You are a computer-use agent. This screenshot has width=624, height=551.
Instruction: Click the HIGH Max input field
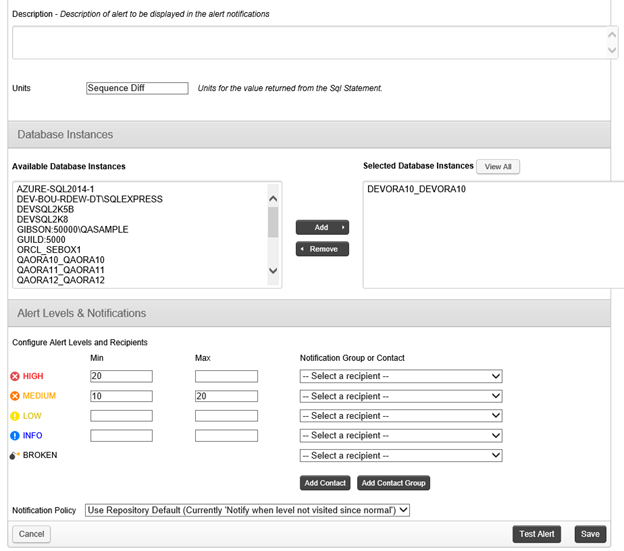226,376
